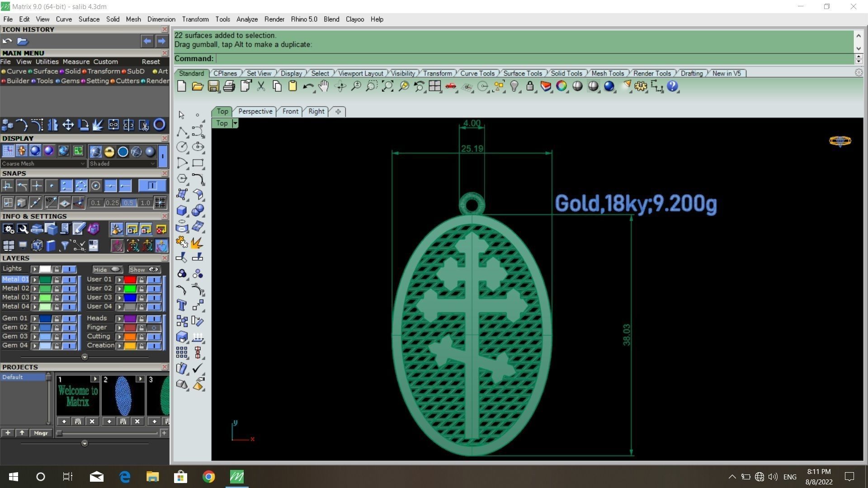Open the Help question mark icon
868x488 pixels.
[672, 86]
